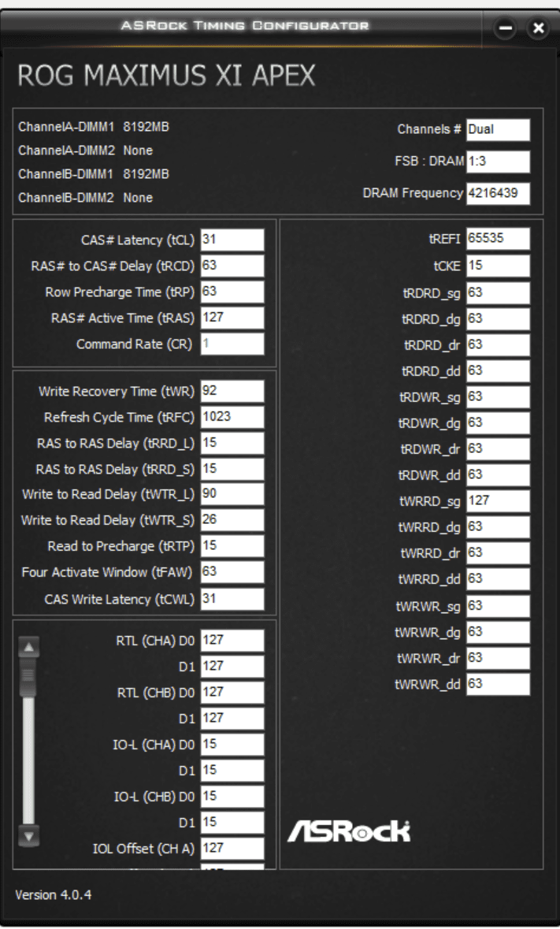Screen dimensions: 560x929
Task: Select the Write Recovery Time (tWR) field
Action: tap(232, 392)
